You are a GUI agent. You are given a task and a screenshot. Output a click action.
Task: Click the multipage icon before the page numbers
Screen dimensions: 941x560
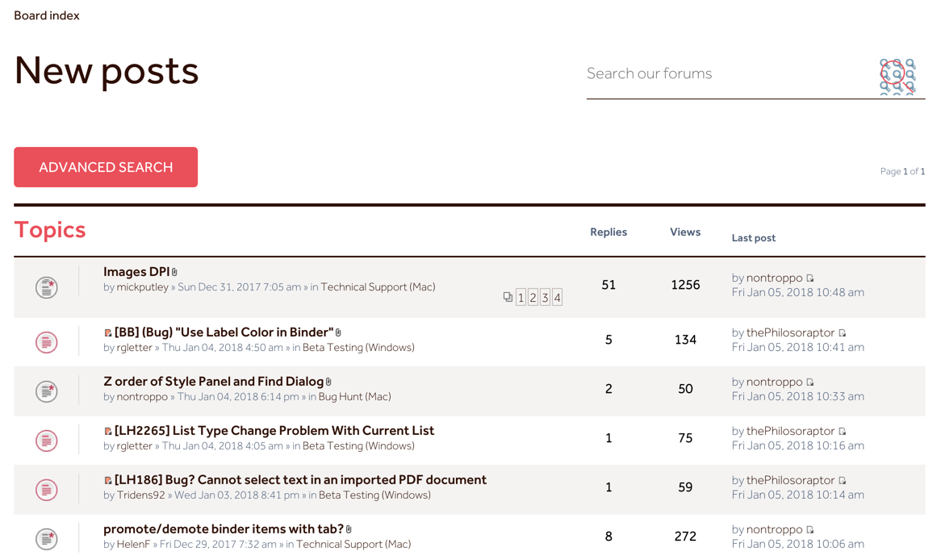[508, 297]
